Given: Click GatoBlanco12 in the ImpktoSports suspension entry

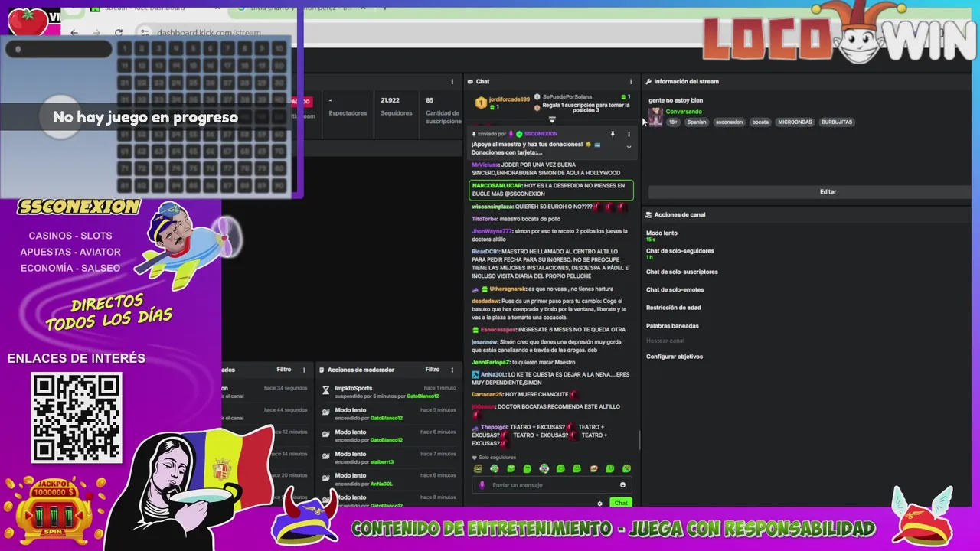Looking at the screenshot, I should (x=423, y=396).
